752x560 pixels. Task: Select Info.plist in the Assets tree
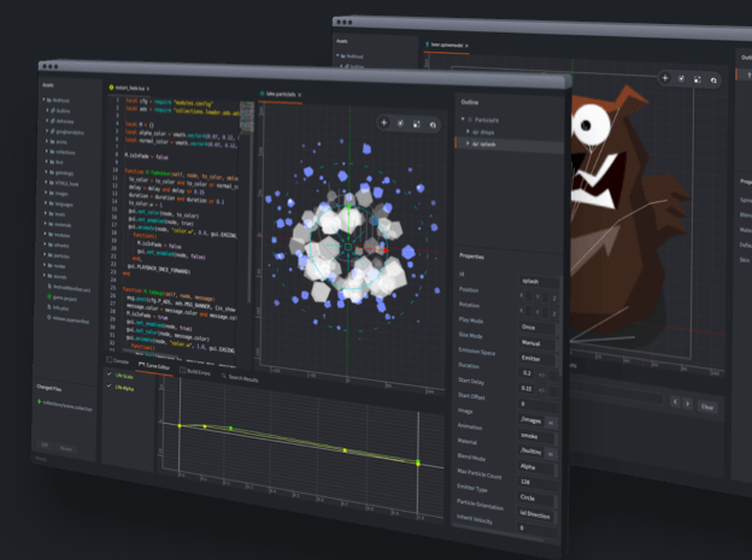[60, 307]
